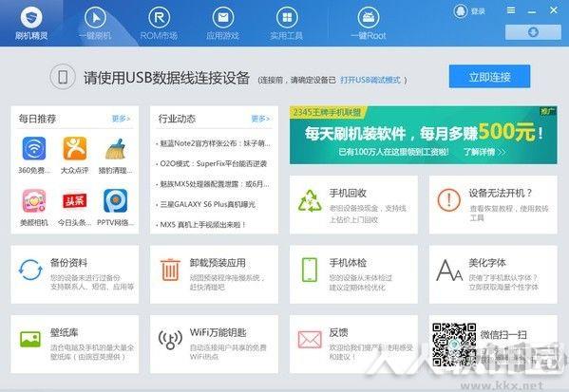569x392 pixels.
Task: Open the 备份资料 backup tile
Action: [x=75, y=274]
